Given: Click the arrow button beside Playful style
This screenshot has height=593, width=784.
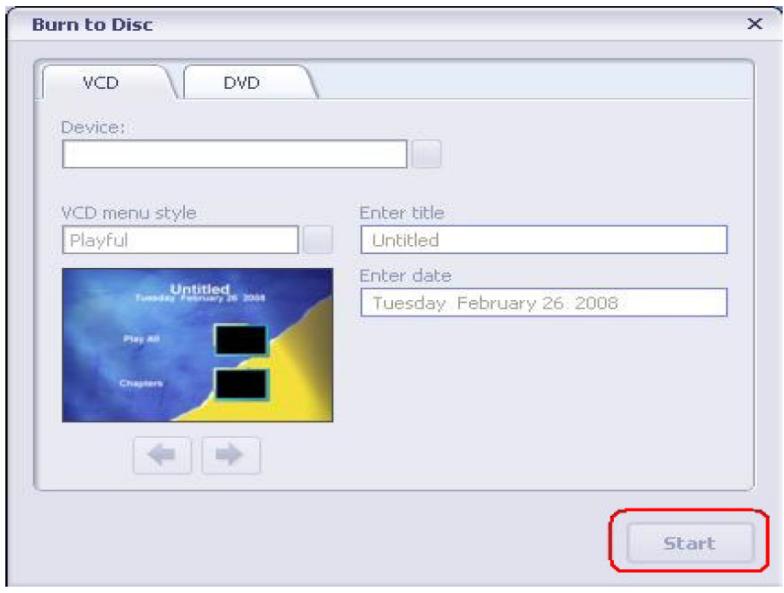Looking at the screenshot, I should pos(318,240).
